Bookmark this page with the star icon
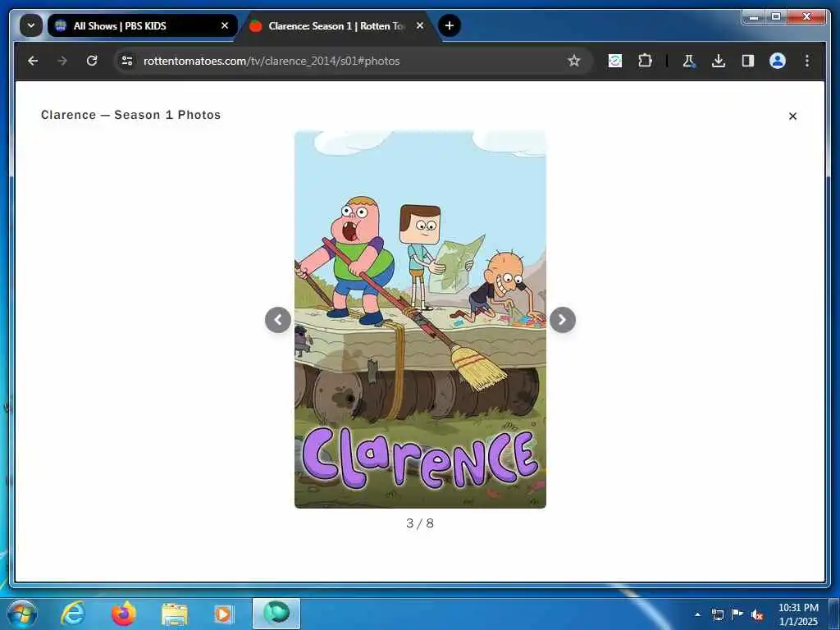Viewport: 840px width, 630px height. tap(573, 61)
